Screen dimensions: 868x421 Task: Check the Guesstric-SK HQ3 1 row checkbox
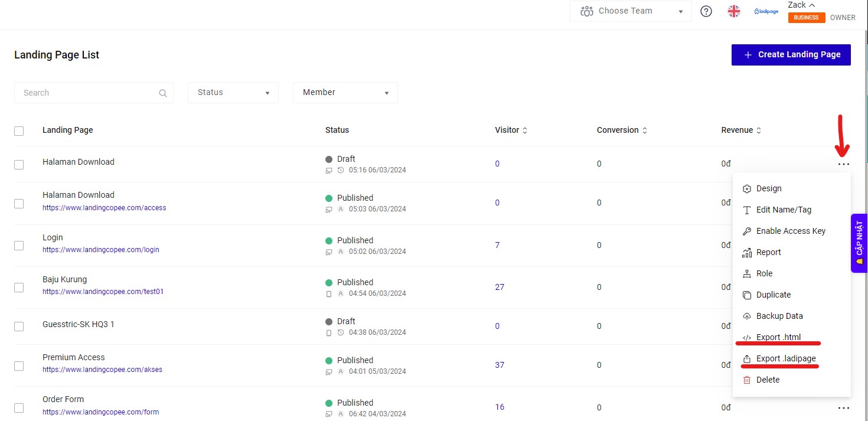click(19, 327)
